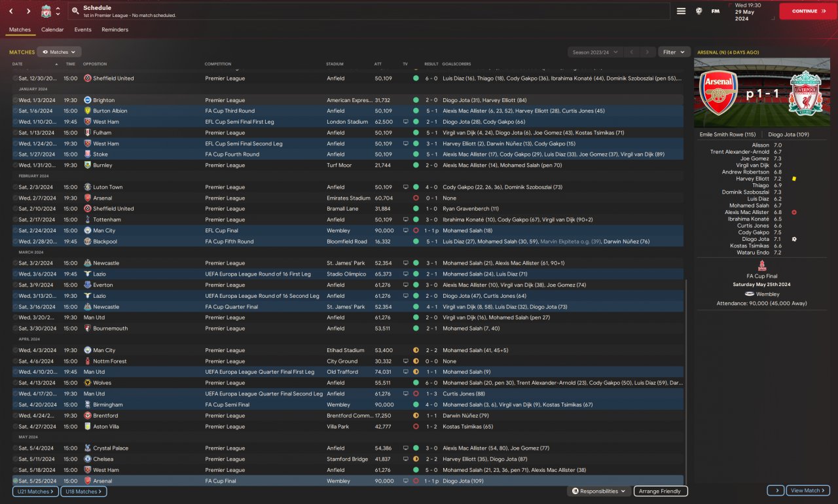The height and width of the screenshot is (504, 838).
Task: Expand the Matches view dropdown
Action: (x=59, y=52)
